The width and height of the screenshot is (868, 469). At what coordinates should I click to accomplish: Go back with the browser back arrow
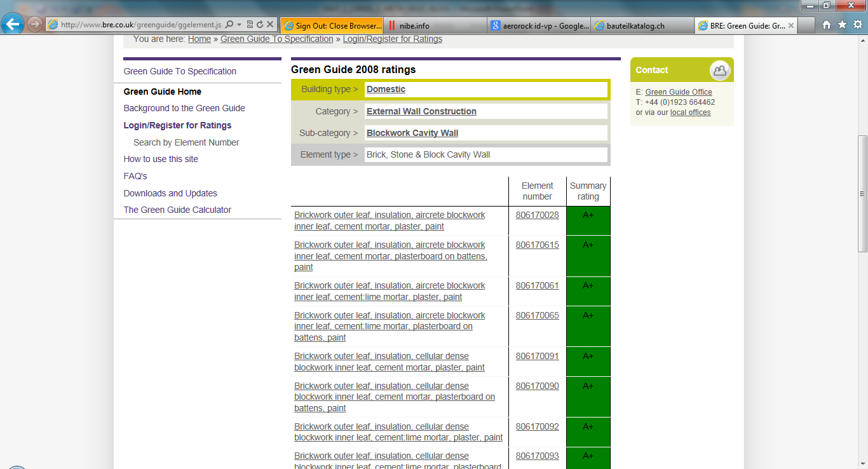click(x=13, y=25)
